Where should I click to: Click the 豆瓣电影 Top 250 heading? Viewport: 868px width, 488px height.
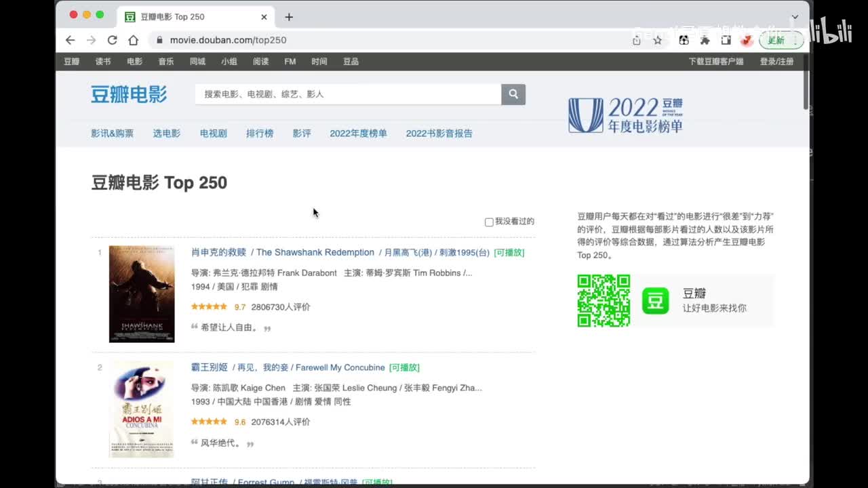159,183
